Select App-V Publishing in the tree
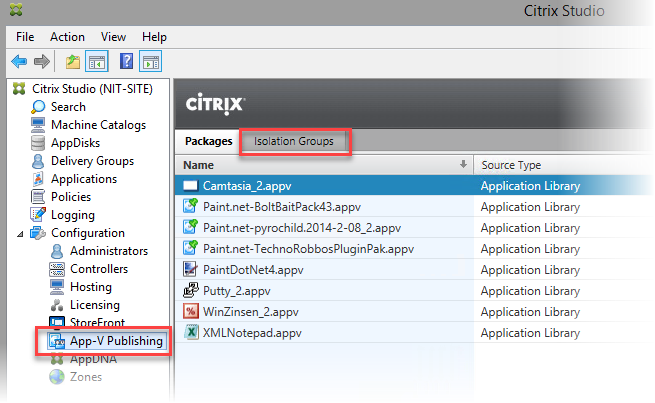The width and height of the screenshot is (655, 403). 116,341
